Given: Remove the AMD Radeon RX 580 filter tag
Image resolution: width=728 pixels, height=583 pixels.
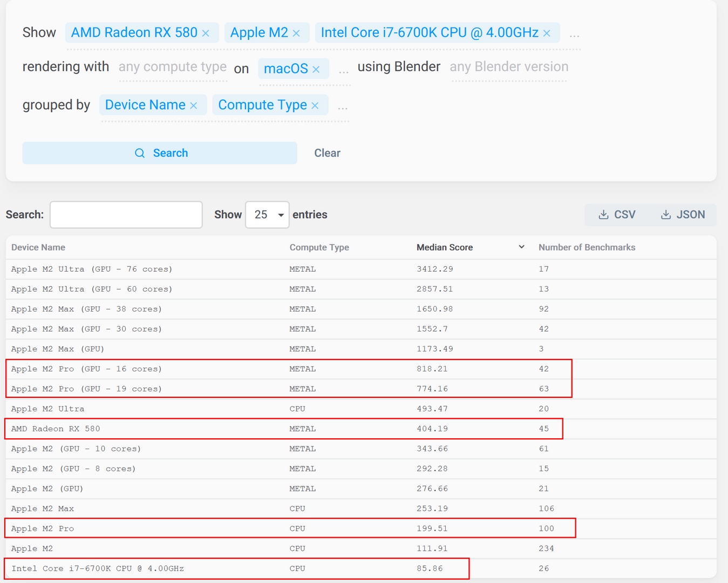Looking at the screenshot, I should click(206, 33).
